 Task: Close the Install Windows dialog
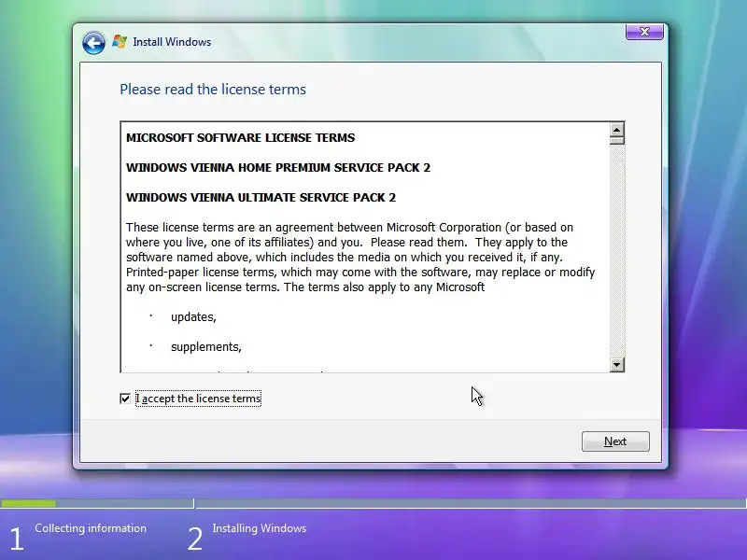point(644,32)
